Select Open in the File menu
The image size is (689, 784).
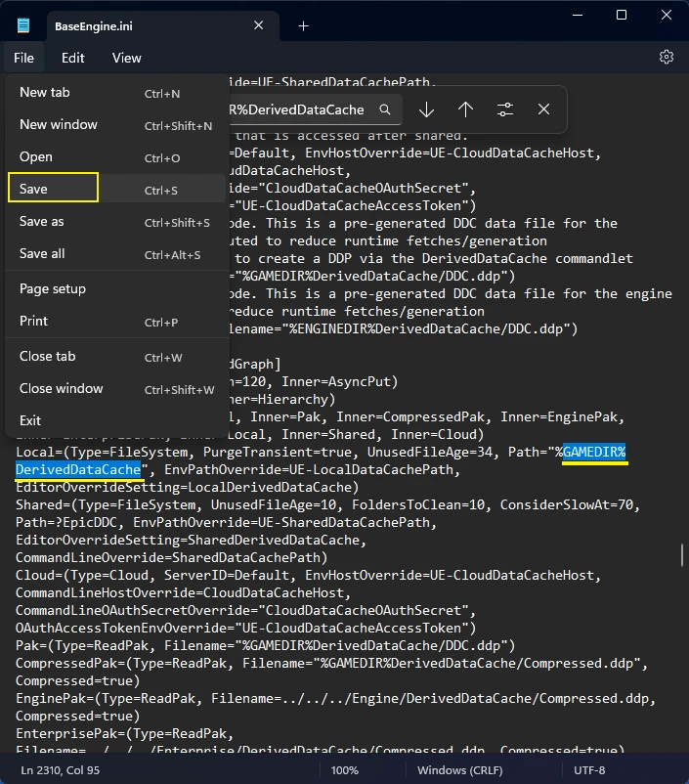116,157
